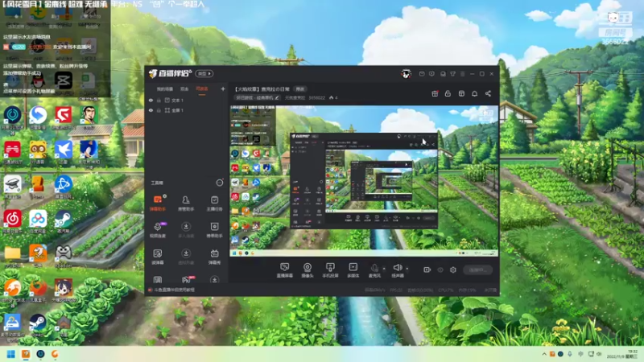Open the Firefox desktop shortcut

pos(38,290)
